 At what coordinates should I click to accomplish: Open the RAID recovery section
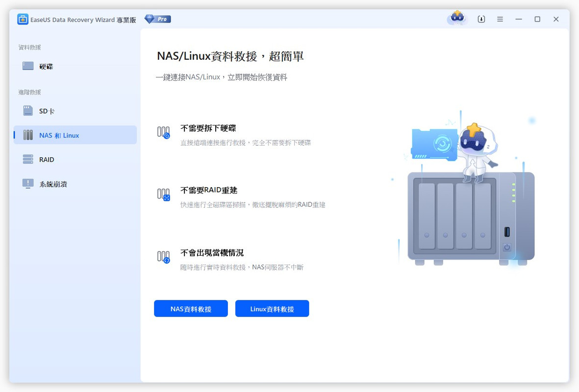pyautogui.click(x=75, y=159)
